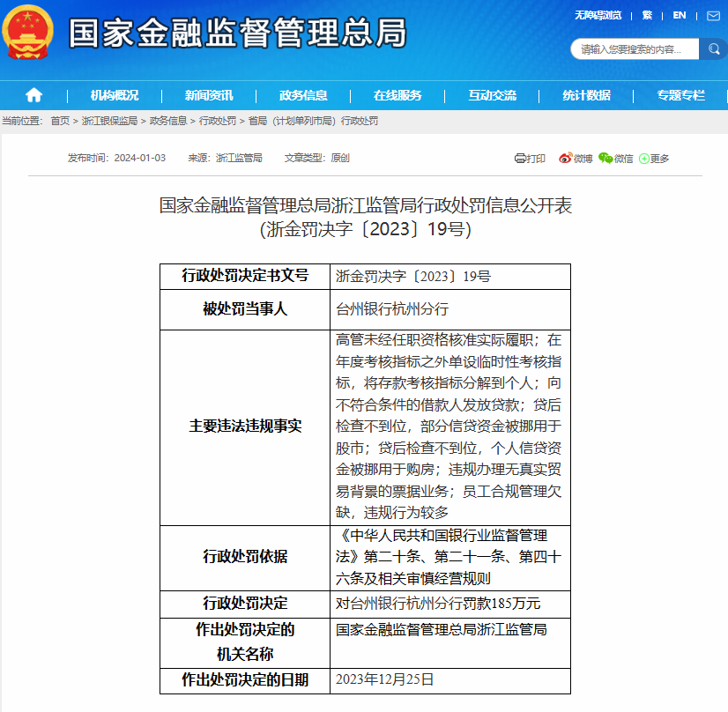
Task: Open the 专题专栏 menu
Action: 680,95
